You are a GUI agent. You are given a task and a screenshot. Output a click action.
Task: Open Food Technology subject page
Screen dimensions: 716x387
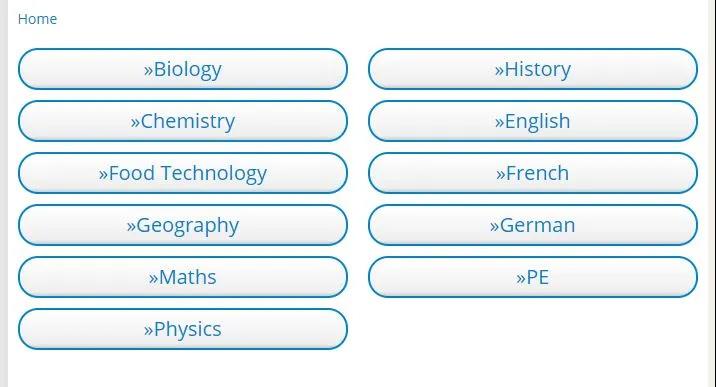point(183,173)
